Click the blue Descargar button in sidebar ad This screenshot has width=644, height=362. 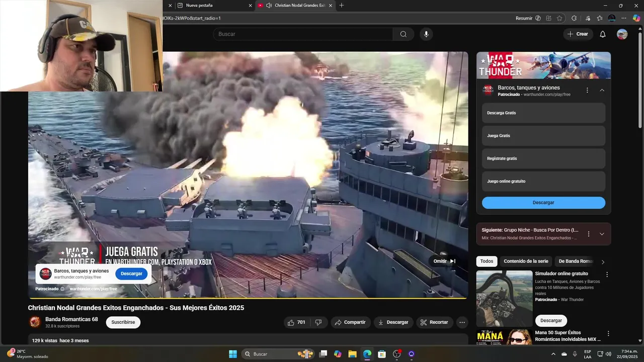pyautogui.click(x=543, y=203)
